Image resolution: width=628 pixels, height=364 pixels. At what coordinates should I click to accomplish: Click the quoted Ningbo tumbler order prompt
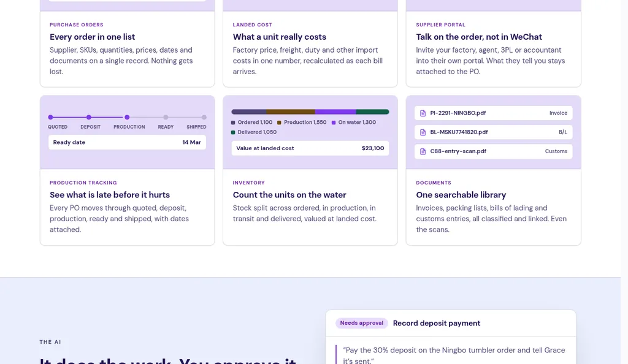click(454, 355)
